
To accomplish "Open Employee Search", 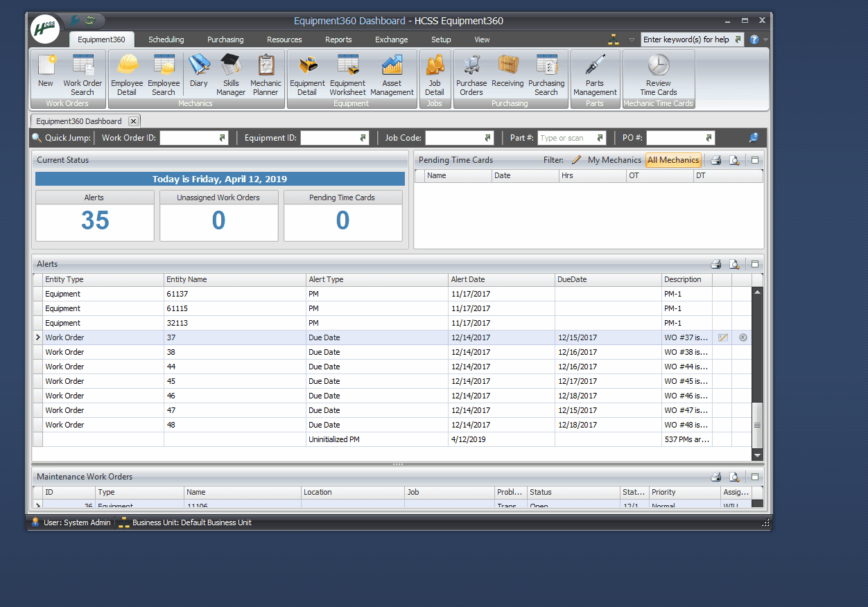I will (164, 74).
